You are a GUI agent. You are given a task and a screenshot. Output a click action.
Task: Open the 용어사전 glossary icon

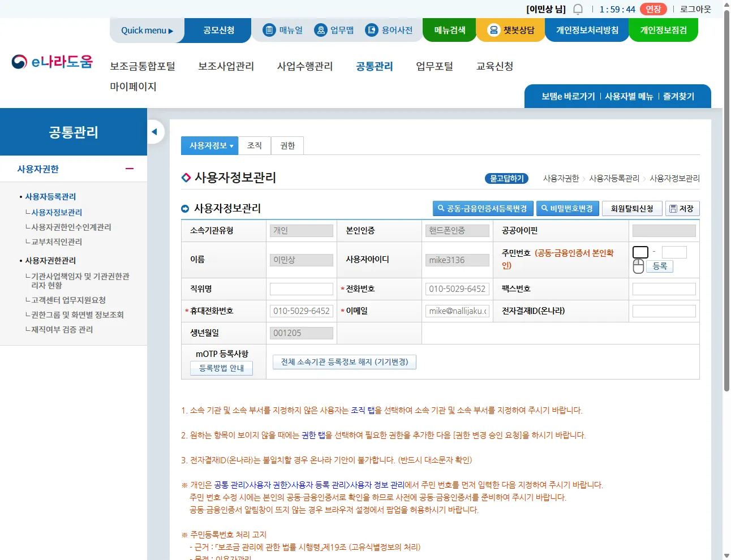click(x=389, y=30)
